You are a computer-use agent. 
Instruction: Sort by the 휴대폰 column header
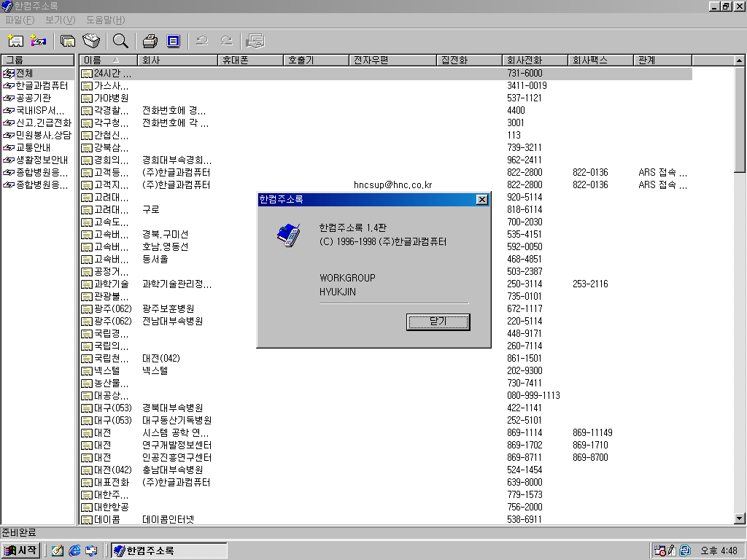[x=251, y=60]
